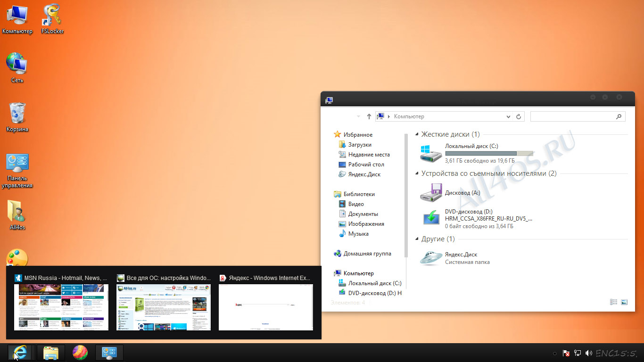Select Яндекс.Диск flying saucer icon
Viewport: 644px width, 362px height.
pos(431,258)
